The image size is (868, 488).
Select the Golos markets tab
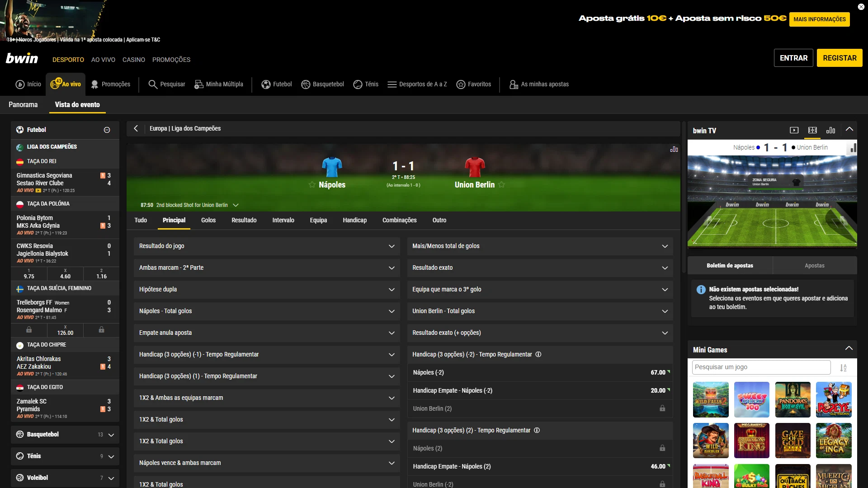point(208,220)
